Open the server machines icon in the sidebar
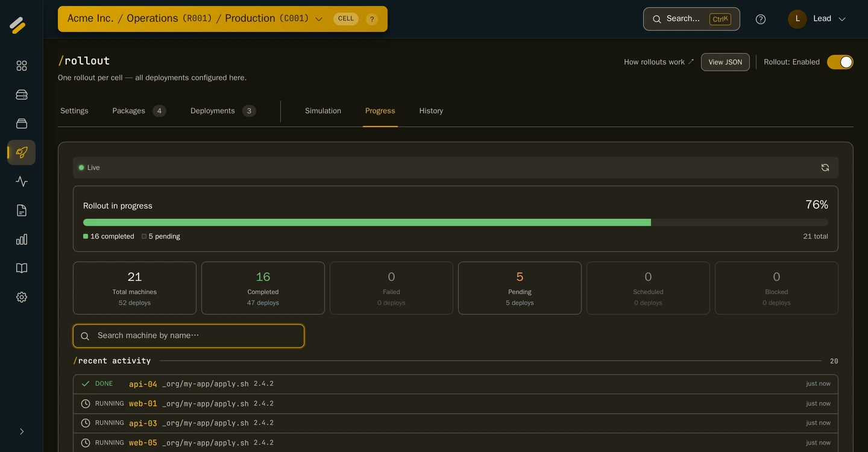This screenshot has height=452, width=868. point(22,95)
